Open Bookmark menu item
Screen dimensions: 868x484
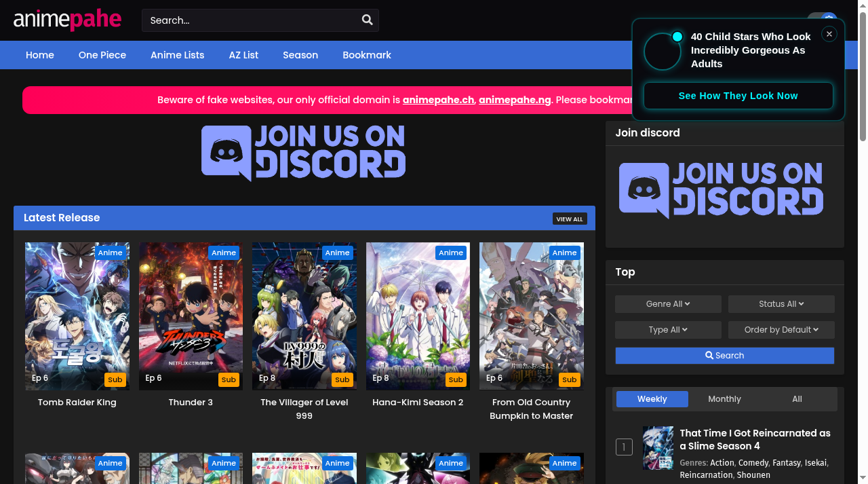(367, 55)
